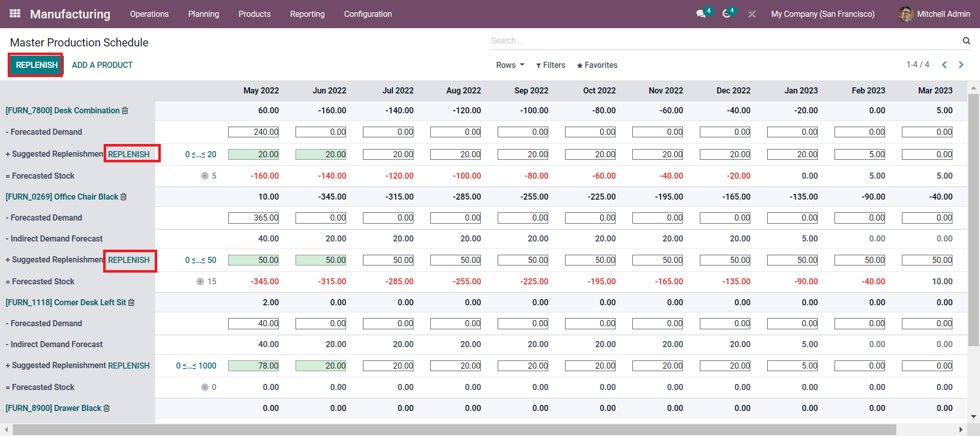Screen dimensions: 980x436
Task: Click trash icon next to Corner Desk Left Sit
Action: coord(131,303)
